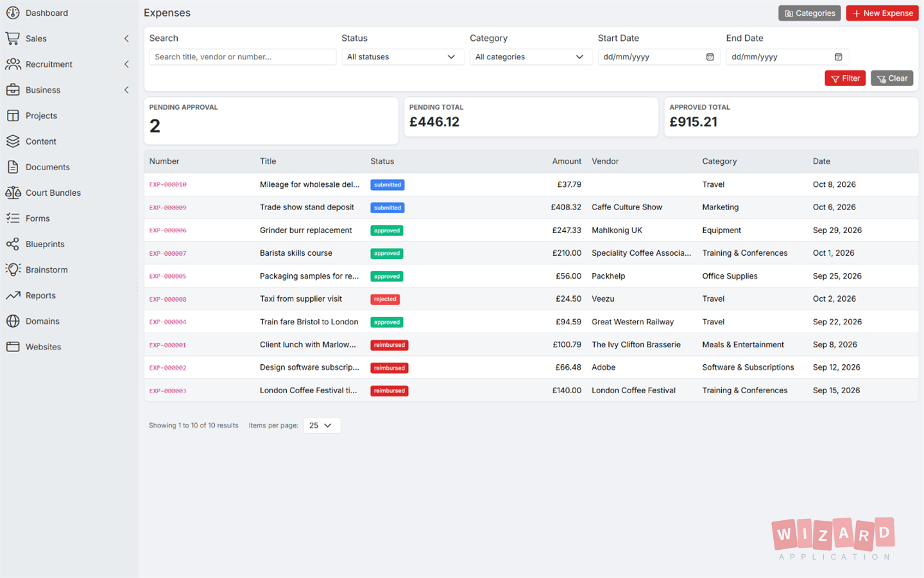Click the Content layers icon

[13, 141]
